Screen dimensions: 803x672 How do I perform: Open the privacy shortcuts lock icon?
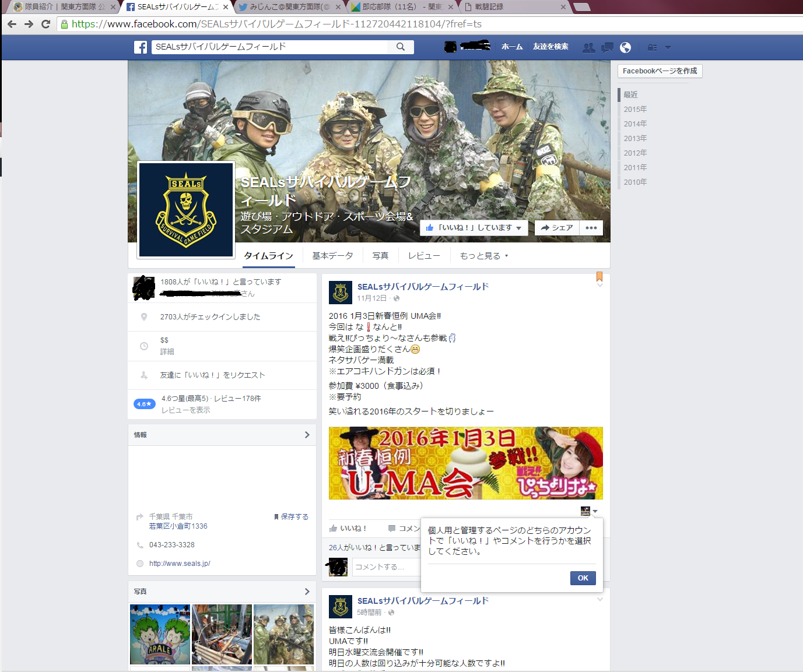653,47
